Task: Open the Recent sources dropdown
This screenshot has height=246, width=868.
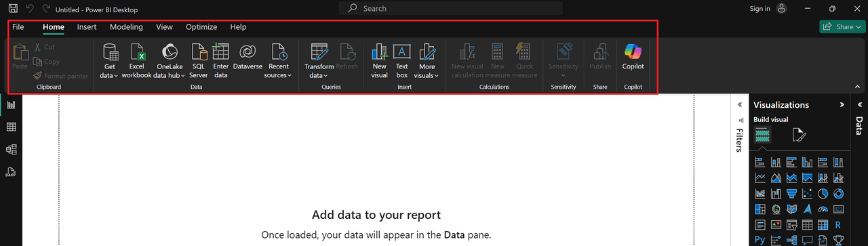Action: click(279, 61)
